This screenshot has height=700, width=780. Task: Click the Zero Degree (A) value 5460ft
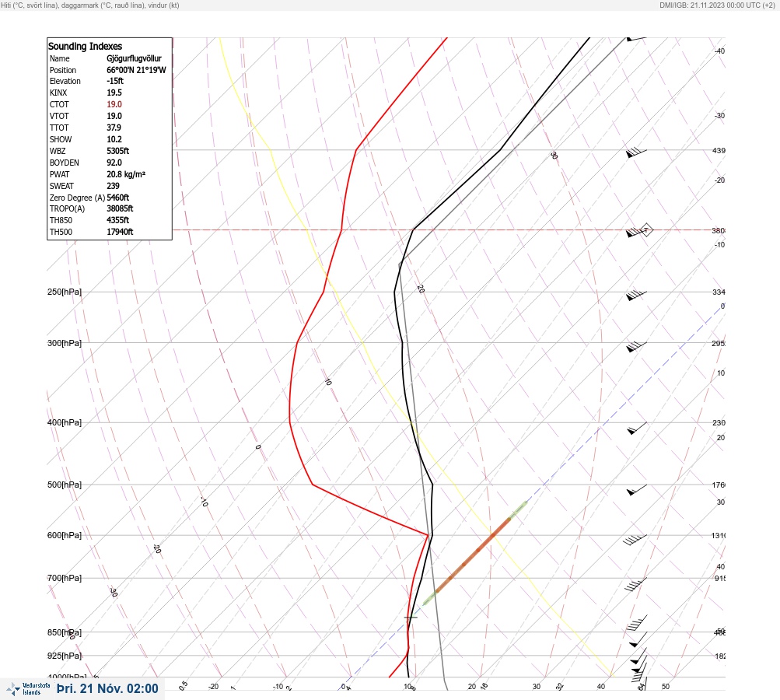[118, 198]
